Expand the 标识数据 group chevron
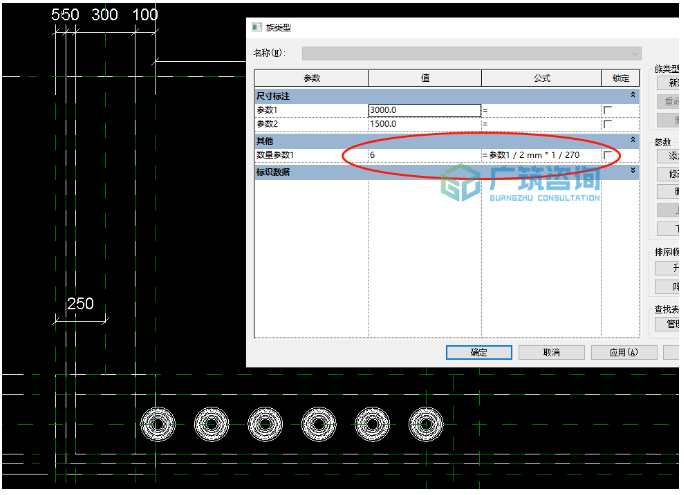This screenshot has height=495, width=684. pos(633,171)
